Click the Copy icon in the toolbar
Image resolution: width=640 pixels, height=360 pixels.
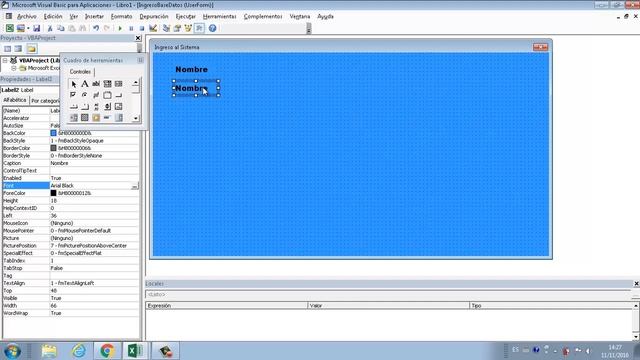coord(61,28)
